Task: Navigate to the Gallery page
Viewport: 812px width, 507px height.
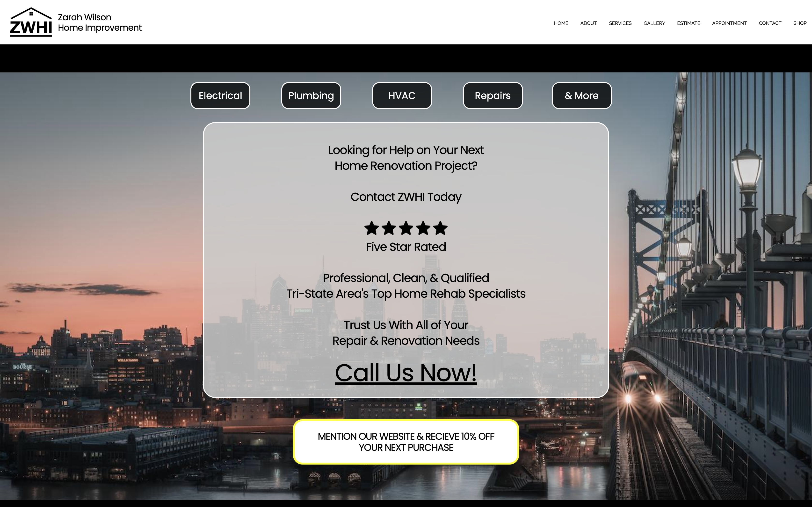Action: pos(654,23)
